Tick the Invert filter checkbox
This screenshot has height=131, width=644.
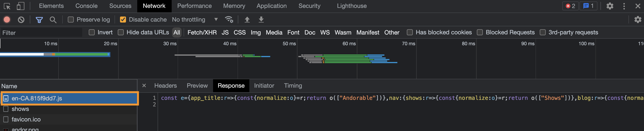[x=92, y=32]
